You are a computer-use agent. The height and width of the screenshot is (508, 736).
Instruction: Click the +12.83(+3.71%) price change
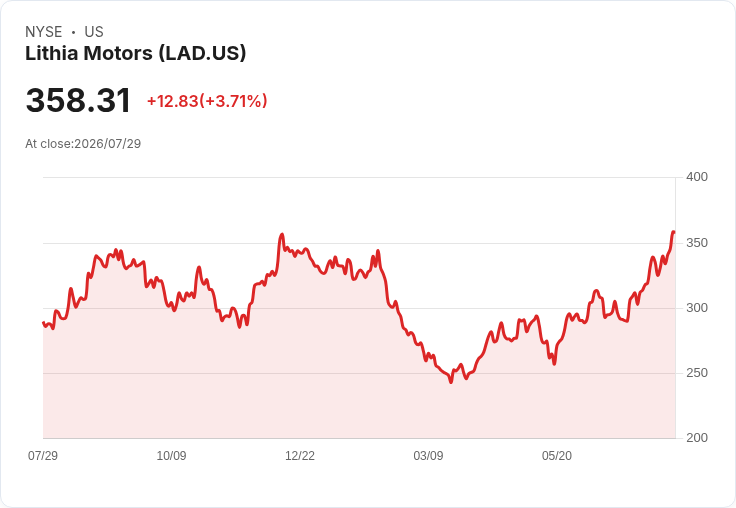(x=207, y=101)
